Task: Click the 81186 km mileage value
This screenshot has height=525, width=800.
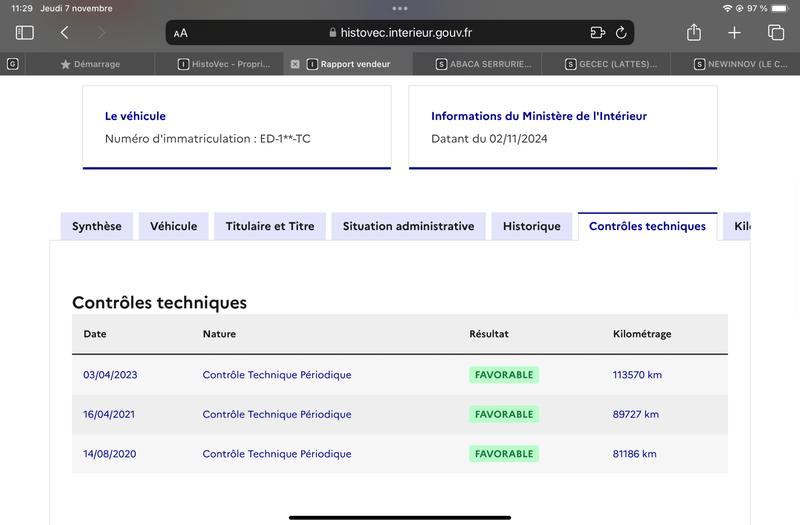Action: pyautogui.click(x=635, y=454)
